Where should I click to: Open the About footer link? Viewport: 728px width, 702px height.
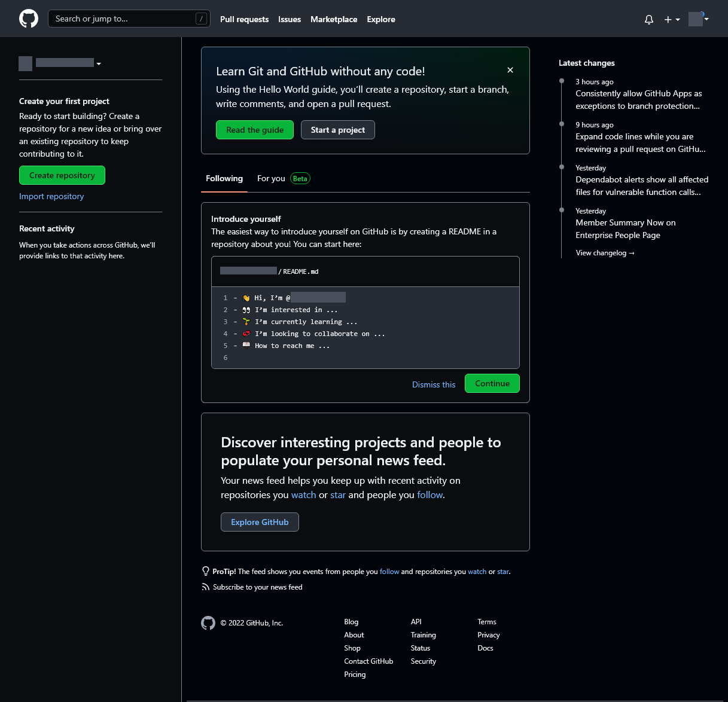pos(354,635)
